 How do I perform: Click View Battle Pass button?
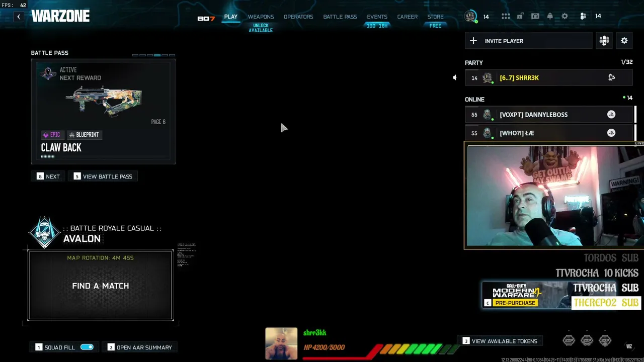point(103,176)
